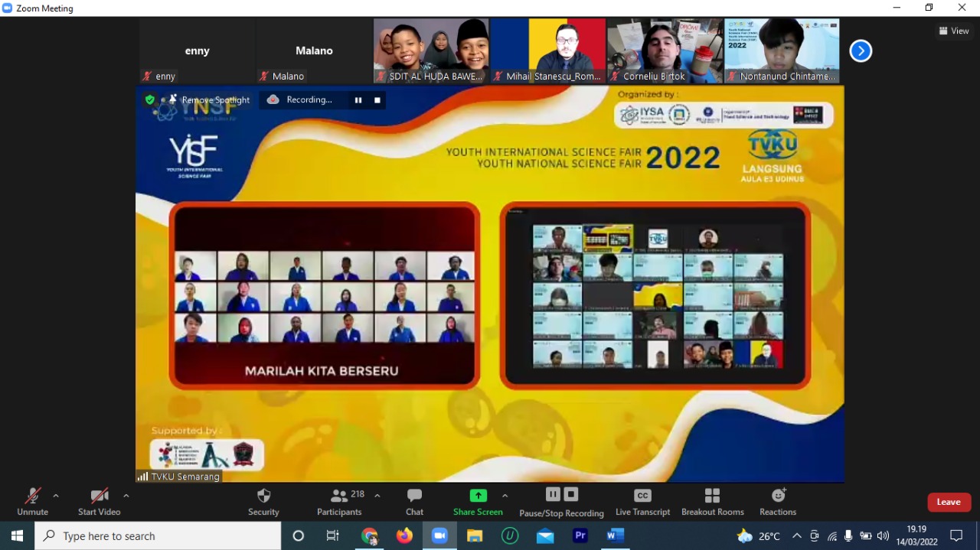Expand Share Screen options arrow
Image resolution: width=980 pixels, height=550 pixels.
click(505, 496)
